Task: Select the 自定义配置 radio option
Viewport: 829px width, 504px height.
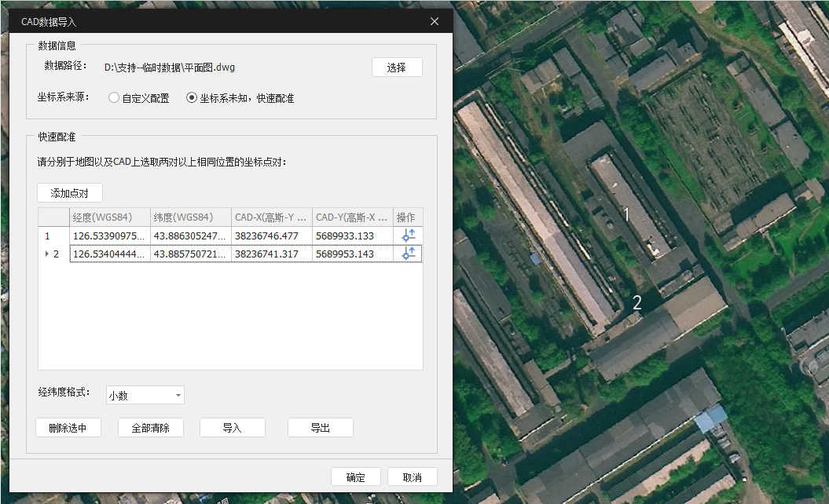Action: [x=115, y=99]
